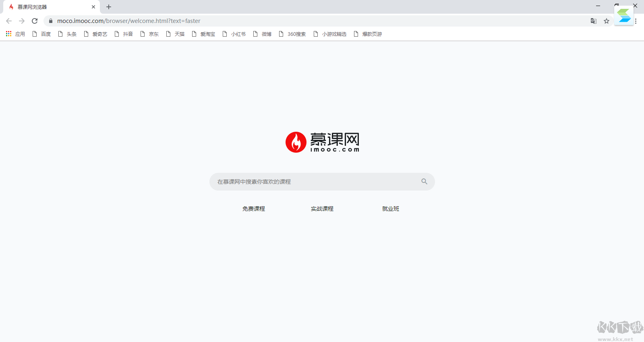Image resolution: width=644 pixels, height=342 pixels.
Task: Open the Apps grid shortcut (应用)
Action: 15,34
